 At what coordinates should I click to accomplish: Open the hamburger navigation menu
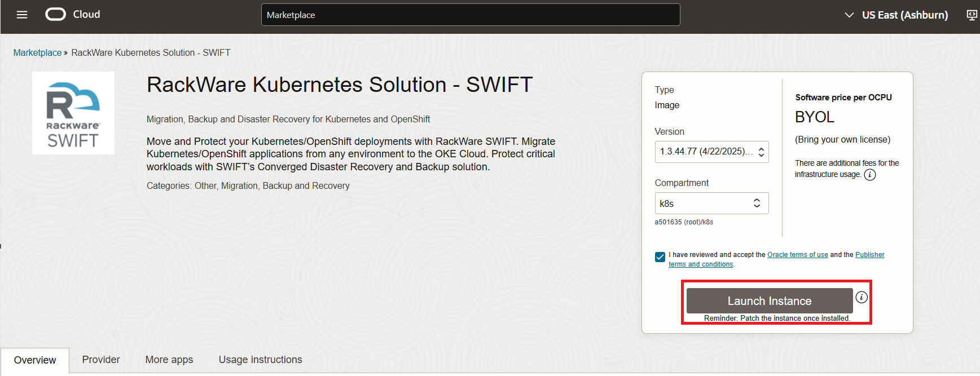click(22, 15)
